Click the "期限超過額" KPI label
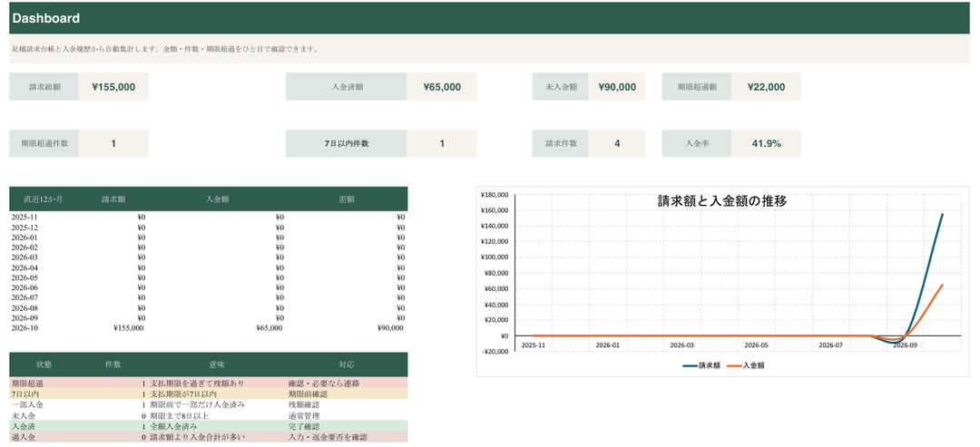This screenshot has width=980, height=447. (x=697, y=87)
